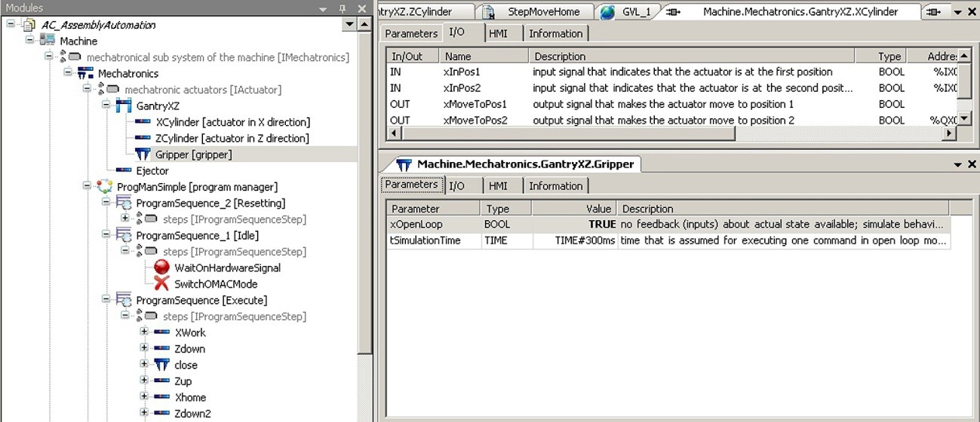Click the Machine node icon
The image size is (980, 422).
click(x=49, y=41)
